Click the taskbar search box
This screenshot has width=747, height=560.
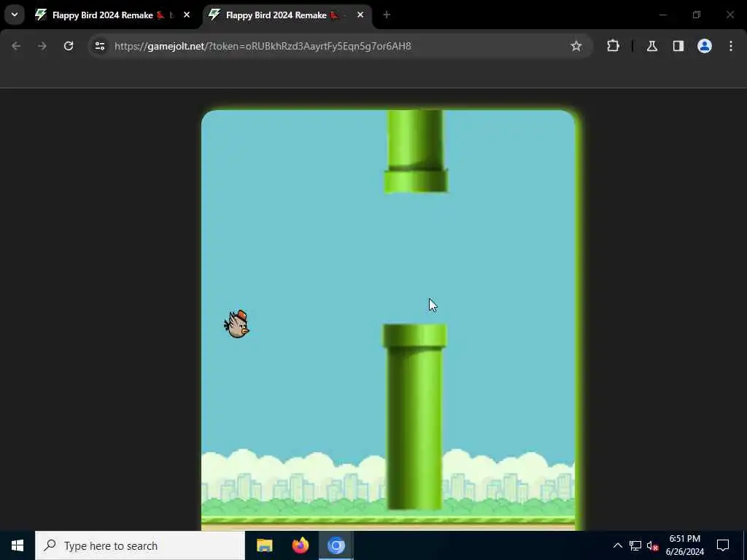coord(139,545)
